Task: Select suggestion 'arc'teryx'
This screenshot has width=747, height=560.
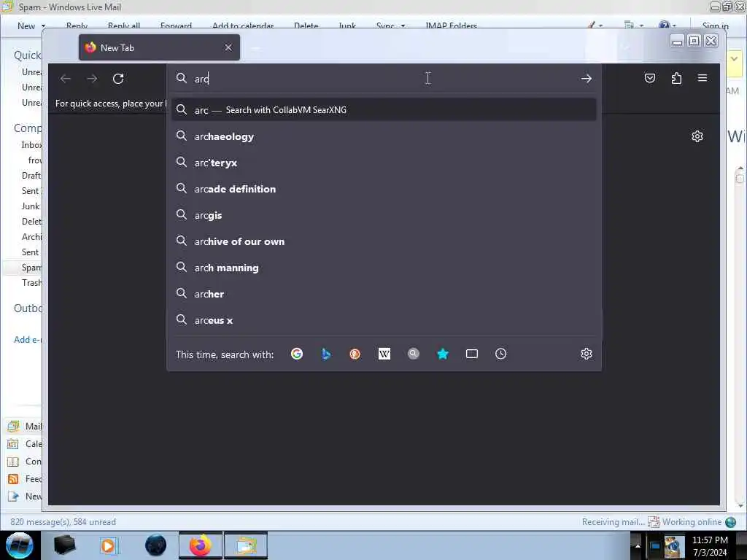Action: [x=384, y=163]
